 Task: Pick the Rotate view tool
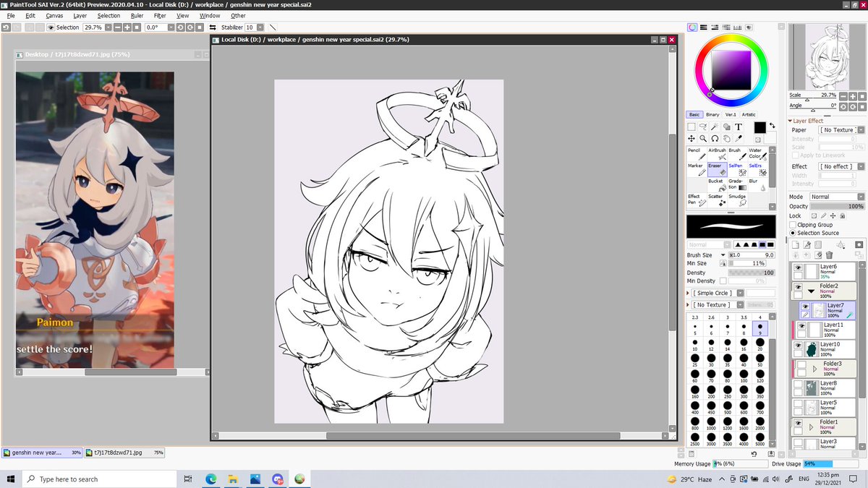(x=715, y=138)
